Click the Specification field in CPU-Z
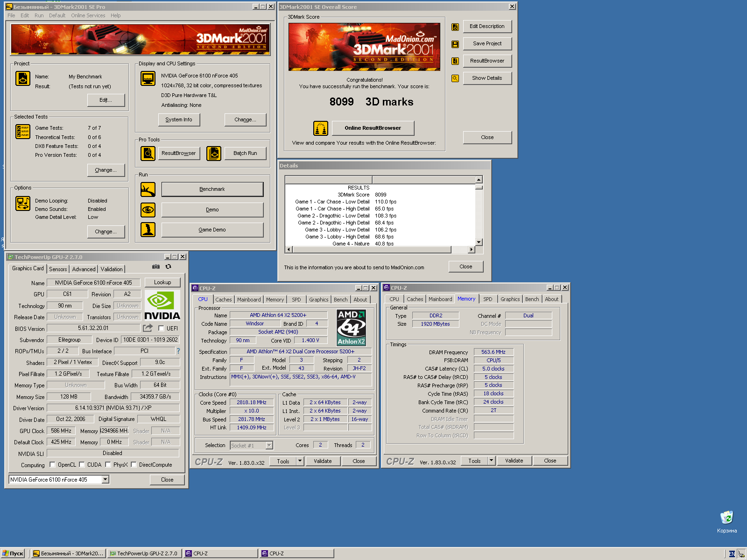Screen dimensions: 747x560 301,351
